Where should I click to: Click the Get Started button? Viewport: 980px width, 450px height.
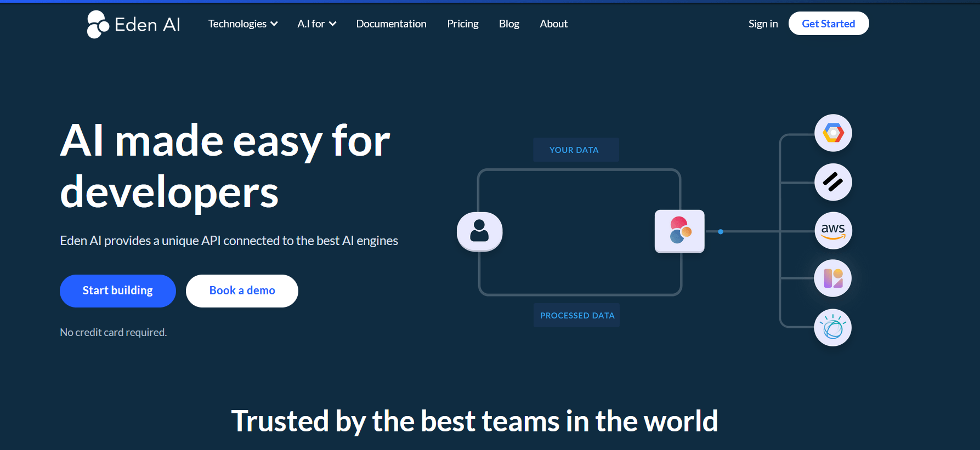tap(829, 24)
